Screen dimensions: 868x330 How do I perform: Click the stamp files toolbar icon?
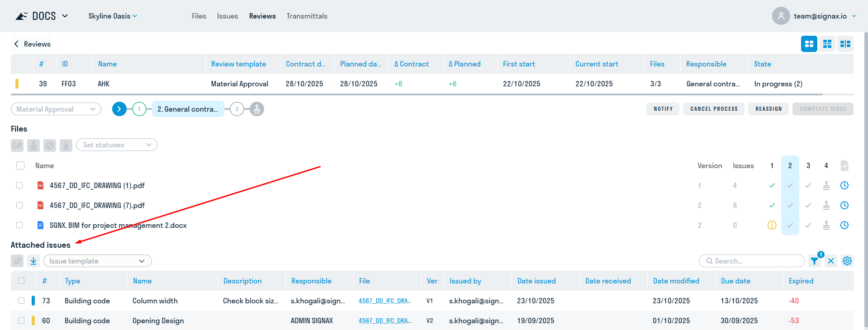(x=33, y=145)
